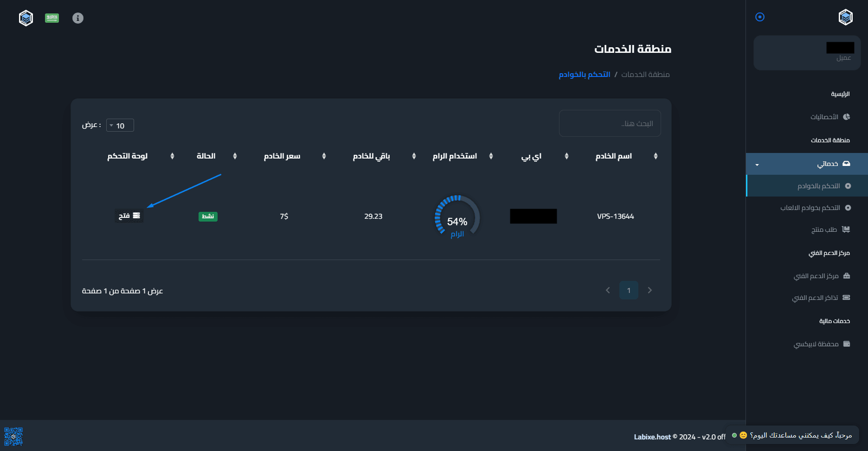Sort by باقي للخادم column
The width and height of the screenshot is (868, 451).
[371, 156]
